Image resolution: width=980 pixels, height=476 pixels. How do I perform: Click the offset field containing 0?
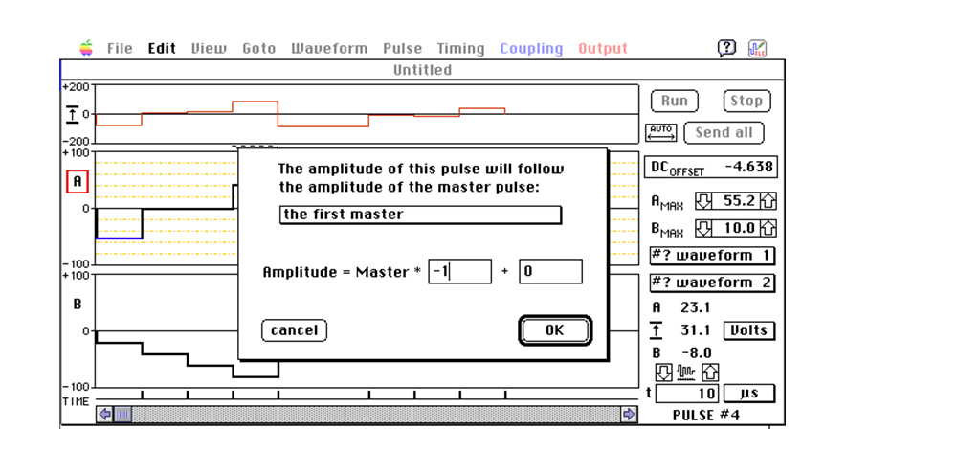point(550,271)
